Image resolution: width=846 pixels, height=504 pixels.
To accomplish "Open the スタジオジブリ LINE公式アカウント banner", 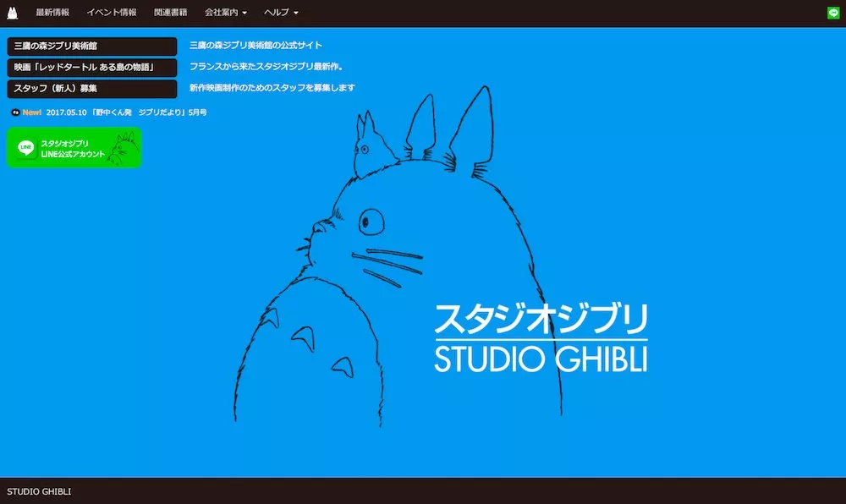I will pyautogui.click(x=74, y=147).
